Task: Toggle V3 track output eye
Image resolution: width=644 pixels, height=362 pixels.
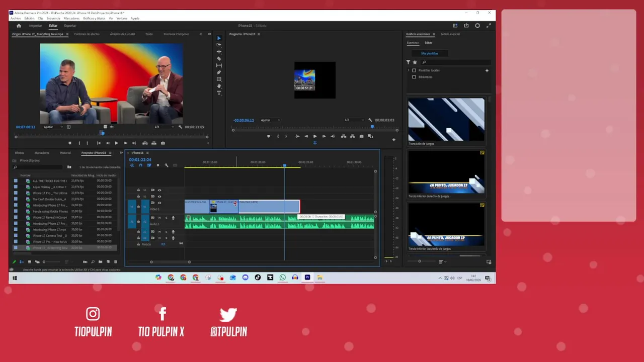Action: pyautogui.click(x=159, y=191)
